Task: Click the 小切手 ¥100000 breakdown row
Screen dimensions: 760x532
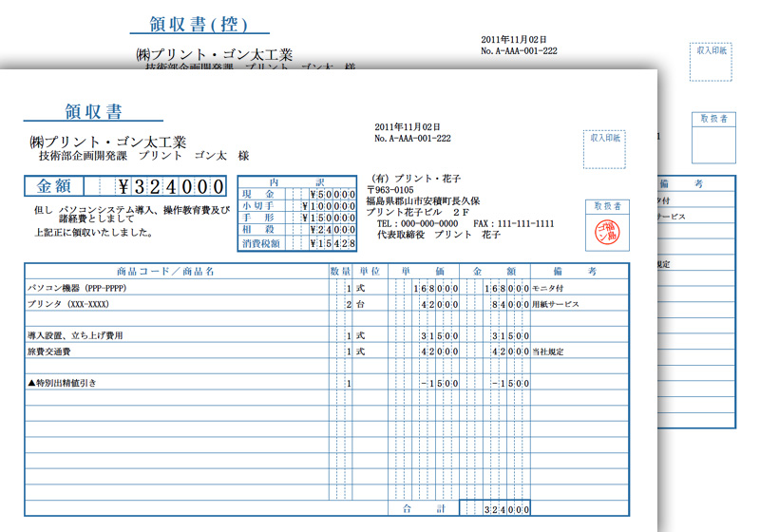Action: pos(297,206)
